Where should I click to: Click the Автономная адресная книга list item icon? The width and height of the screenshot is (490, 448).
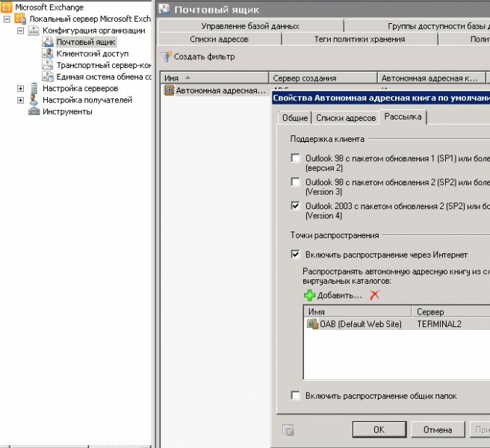[169, 90]
